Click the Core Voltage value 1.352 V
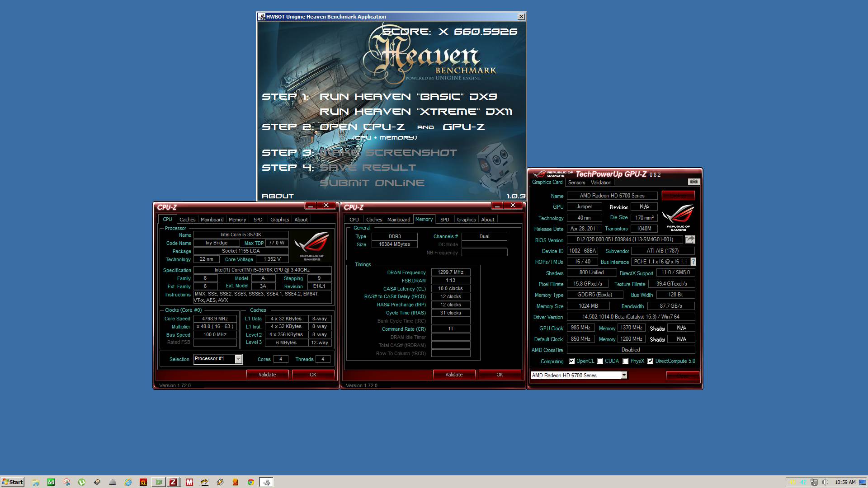Screen dimensions: 868x488 pos(272,259)
